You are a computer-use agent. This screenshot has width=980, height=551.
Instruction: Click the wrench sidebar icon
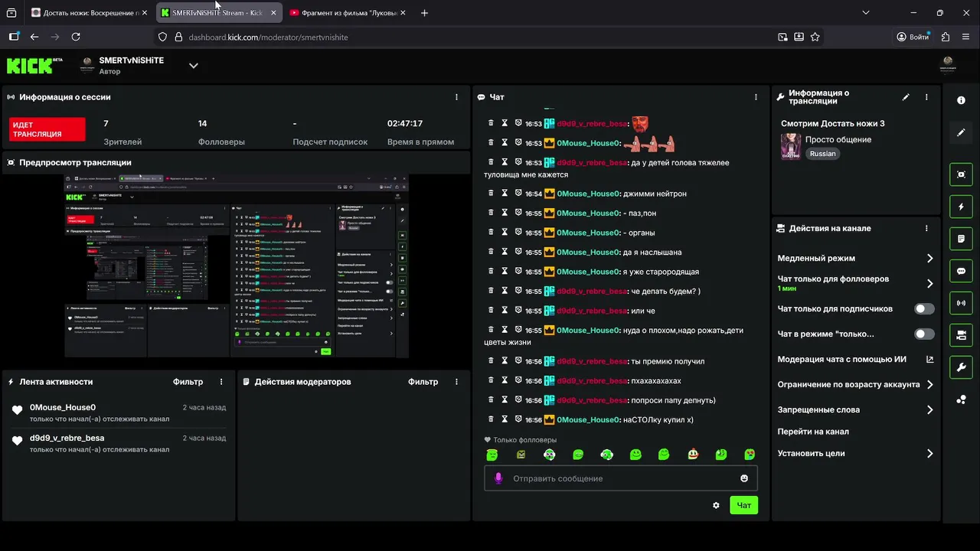coord(961,367)
